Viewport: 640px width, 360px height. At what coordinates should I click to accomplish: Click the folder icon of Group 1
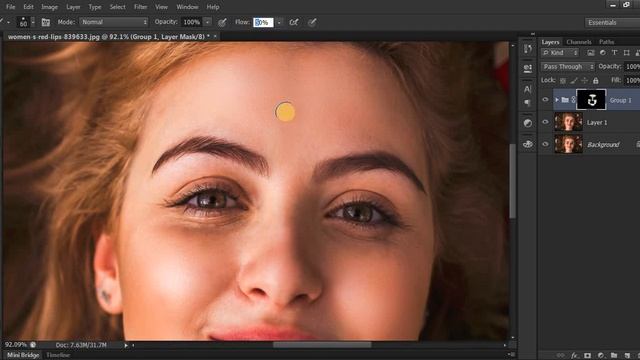click(x=565, y=100)
